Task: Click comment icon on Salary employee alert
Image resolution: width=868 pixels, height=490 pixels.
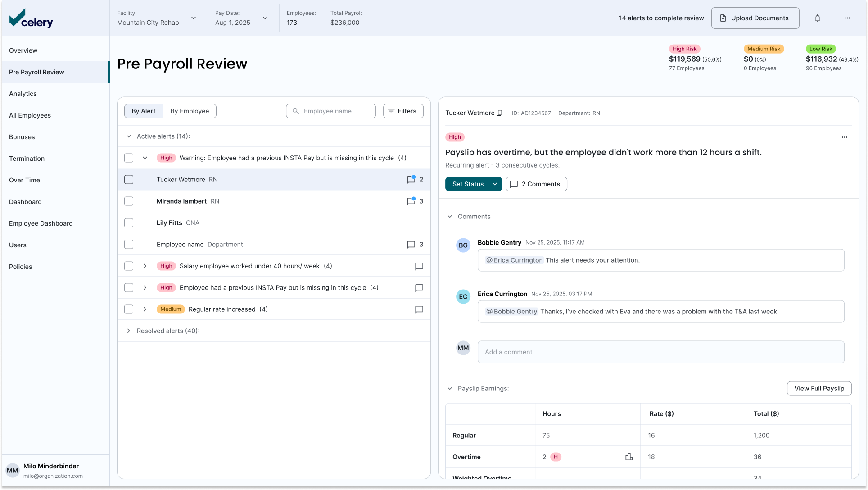Action: coord(419,266)
